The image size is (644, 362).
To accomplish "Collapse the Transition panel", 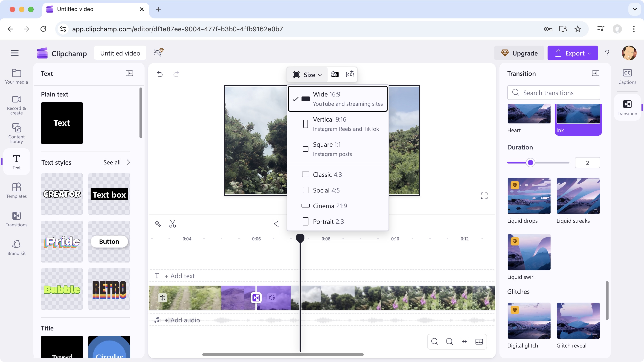I will pyautogui.click(x=596, y=73).
